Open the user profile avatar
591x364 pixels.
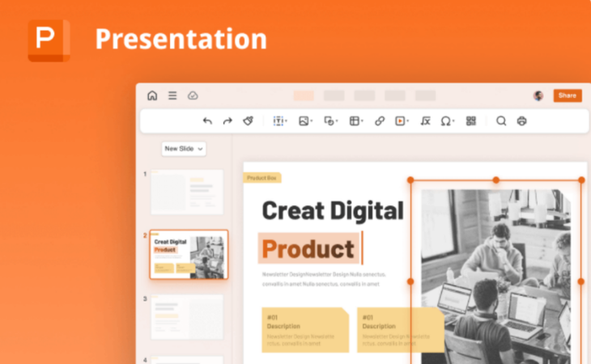point(538,95)
